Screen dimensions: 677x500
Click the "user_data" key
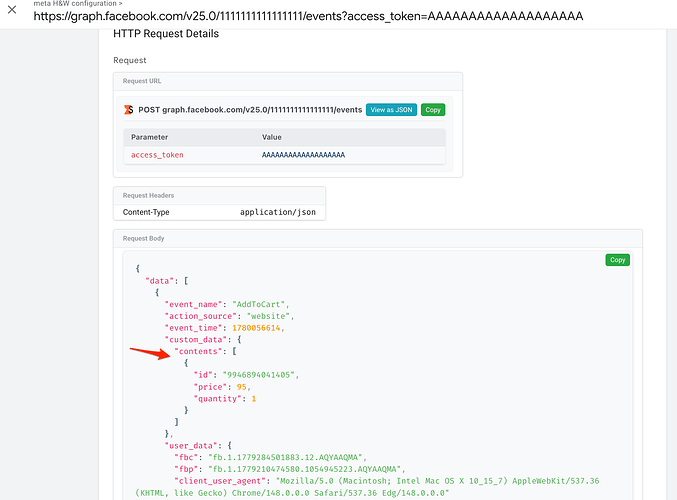click(x=191, y=446)
